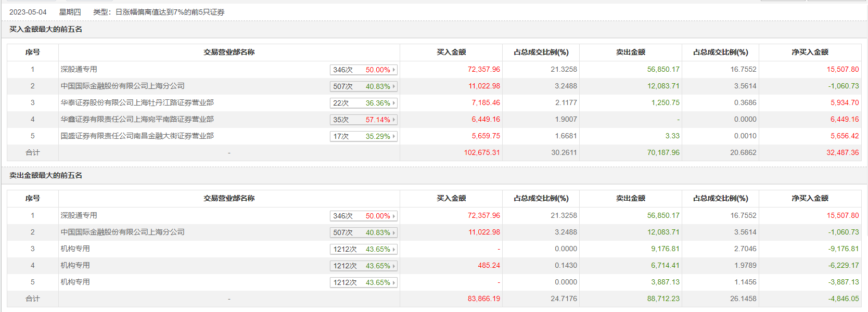Click the arrow icon beside 17次 35.29%
868x312 pixels.
coord(394,136)
